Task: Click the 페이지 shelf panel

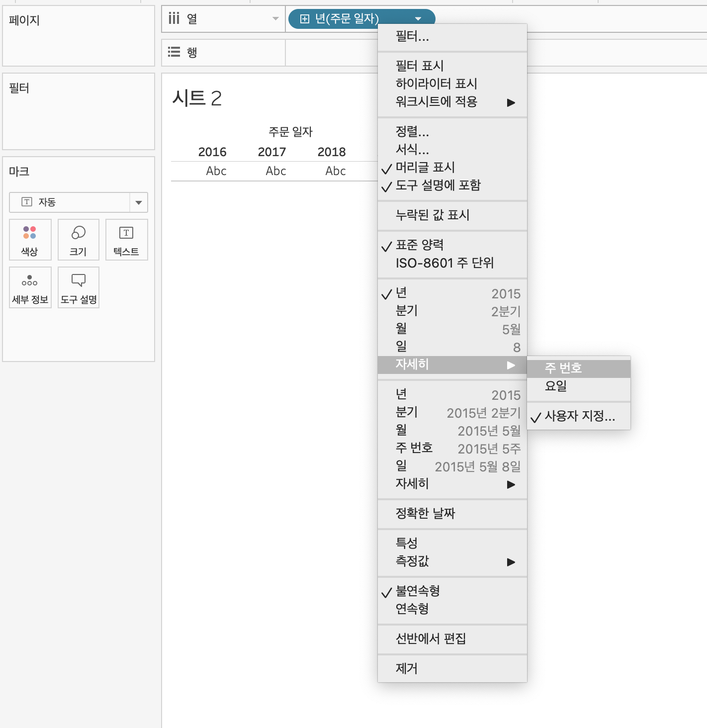Action: click(79, 36)
